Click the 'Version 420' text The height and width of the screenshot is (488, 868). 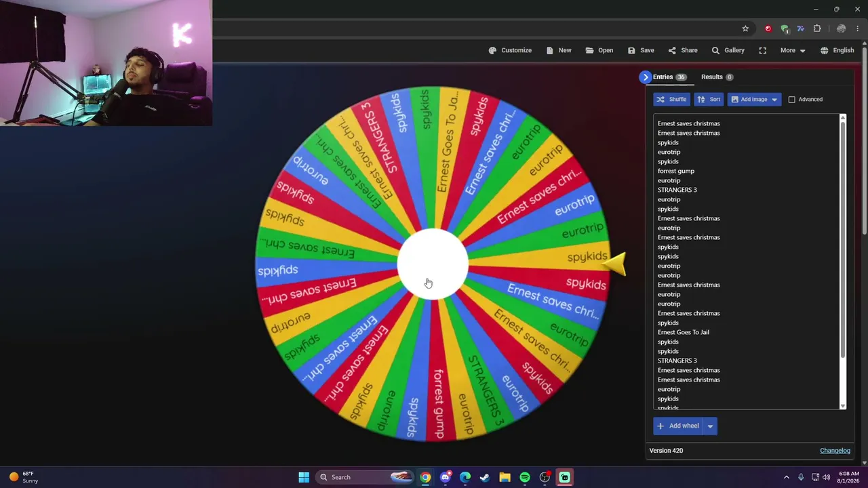tap(666, 451)
